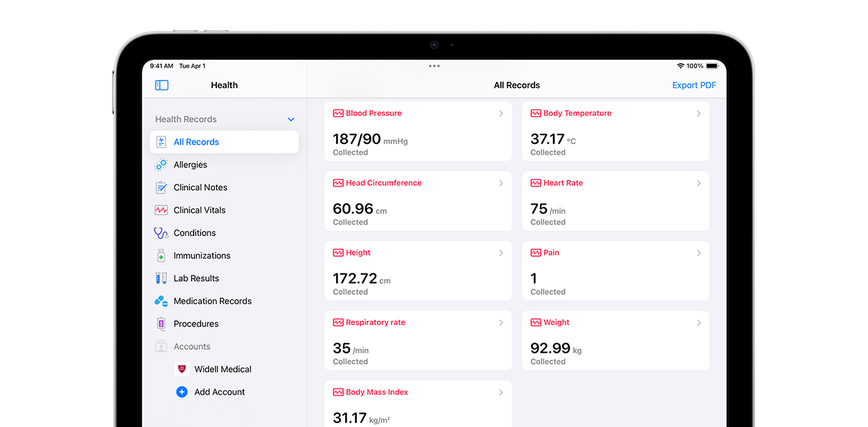Switch to the All Records view
This screenshot has height=427, width=868.
coord(196,142)
